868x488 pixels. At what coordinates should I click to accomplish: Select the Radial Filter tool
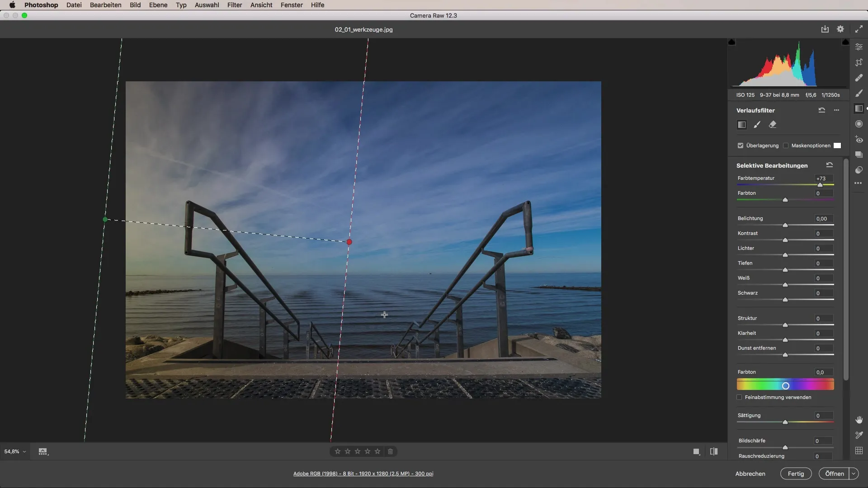[x=859, y=124]
